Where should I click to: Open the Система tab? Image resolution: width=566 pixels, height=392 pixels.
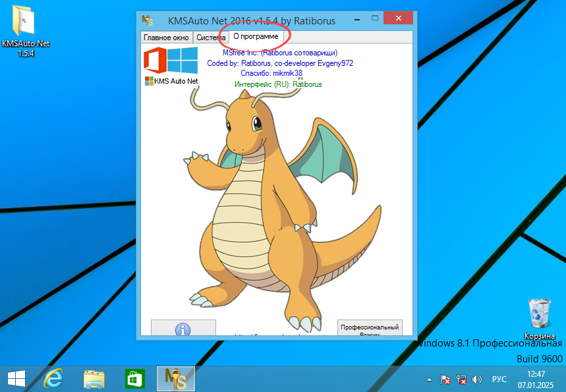point(210,38)
